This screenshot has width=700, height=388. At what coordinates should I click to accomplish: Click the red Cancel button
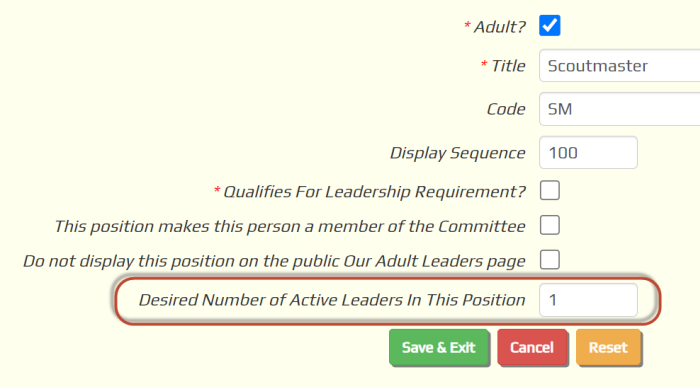[532, 347]
